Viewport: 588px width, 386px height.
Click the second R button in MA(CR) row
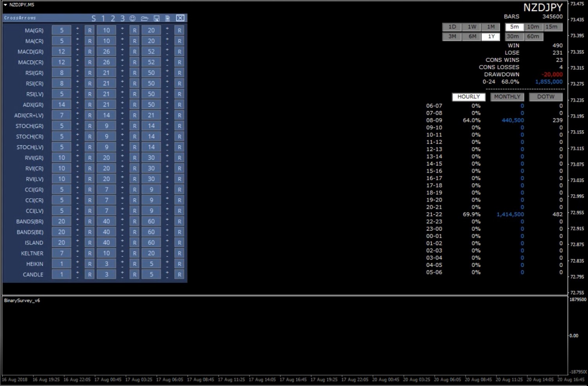pos(134,41)
